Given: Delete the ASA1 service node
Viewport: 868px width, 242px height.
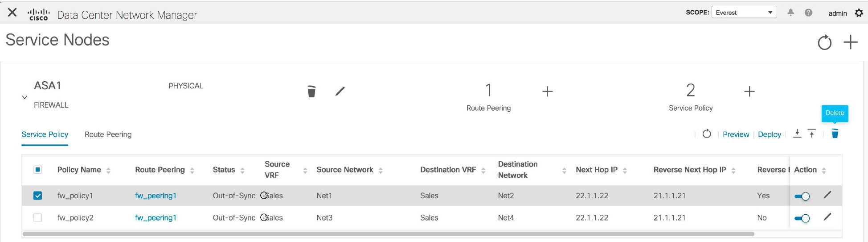Looking at the screenshot, I should (312, 91).
